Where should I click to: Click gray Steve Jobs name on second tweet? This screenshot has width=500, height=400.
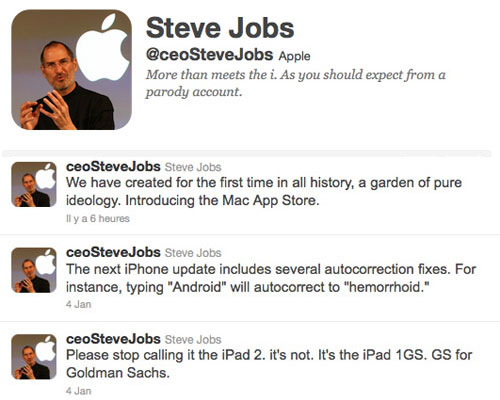tap(193, 253)
